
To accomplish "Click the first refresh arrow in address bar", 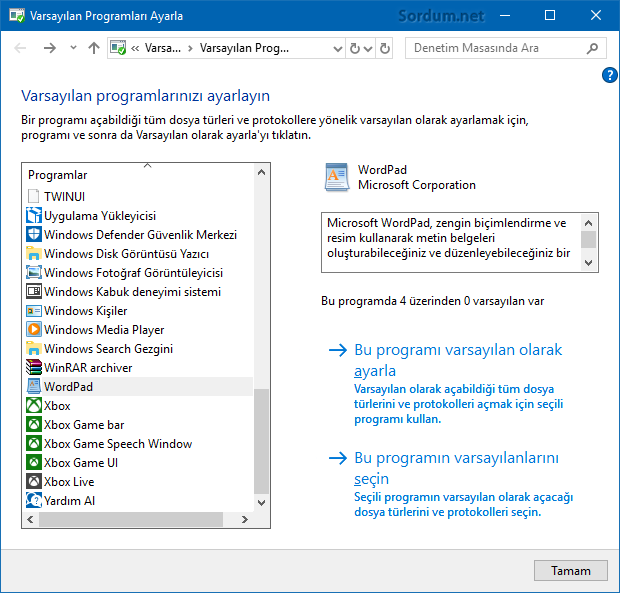I will [x=355, y=49].
